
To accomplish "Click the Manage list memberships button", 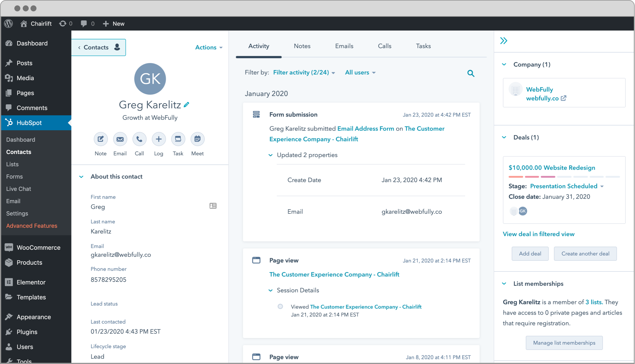I will pos(564,342).
